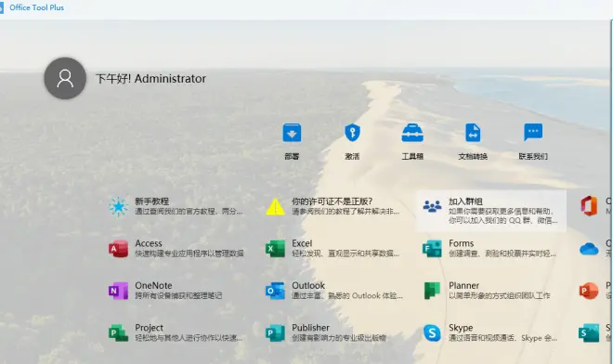Click the blue OneDrive cloud icon

pyautogui.click(x=589, y=249)
